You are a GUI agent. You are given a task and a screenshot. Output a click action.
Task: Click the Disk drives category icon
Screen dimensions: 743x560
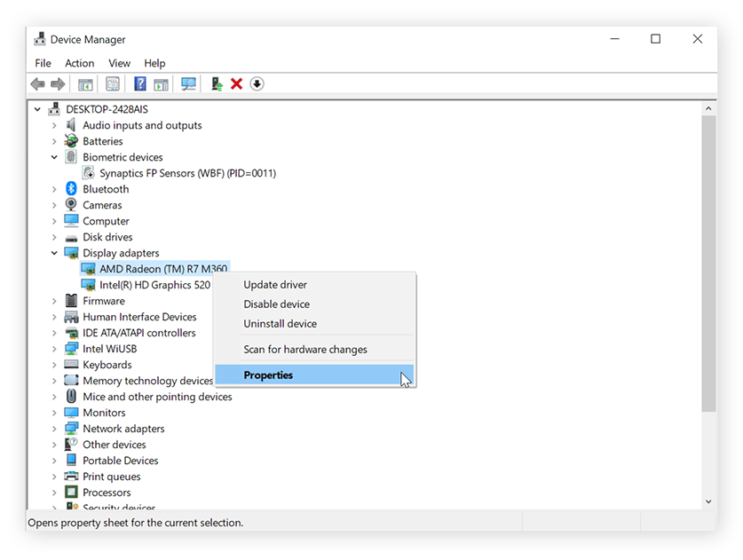pyautogui.click(x=71, y=238)
